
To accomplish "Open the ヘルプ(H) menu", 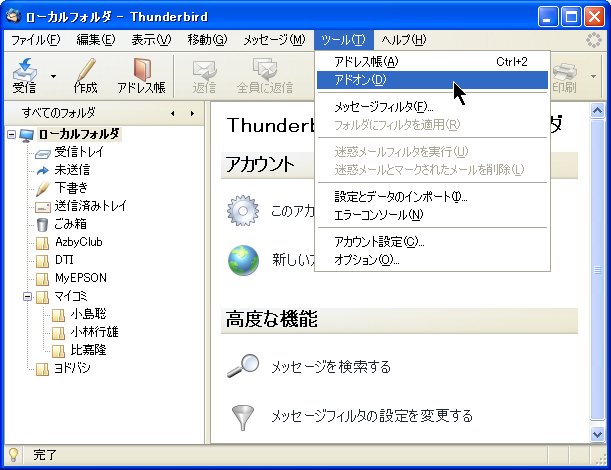I will pos(404,40).
